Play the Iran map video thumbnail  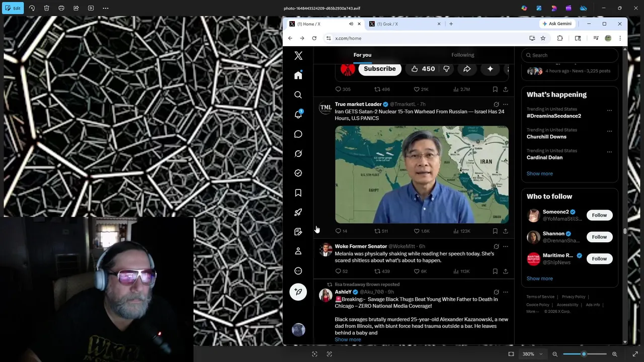(422, 174)
